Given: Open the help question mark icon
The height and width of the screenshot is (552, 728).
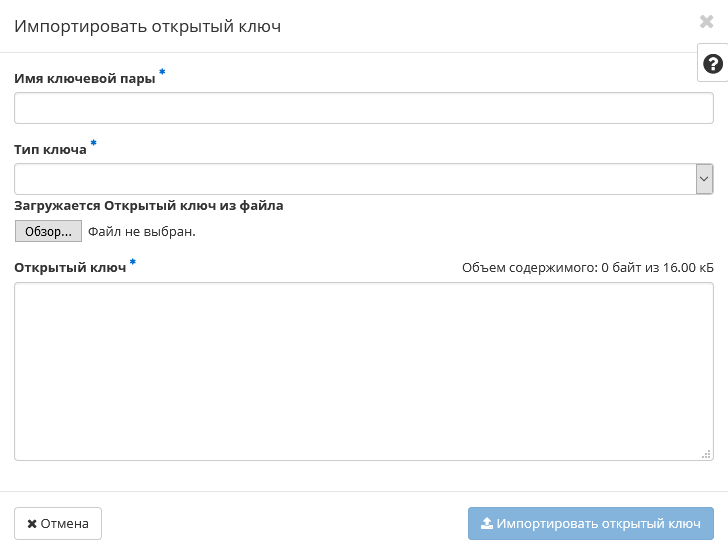Looking at the screenshot, I should [713, 64].
